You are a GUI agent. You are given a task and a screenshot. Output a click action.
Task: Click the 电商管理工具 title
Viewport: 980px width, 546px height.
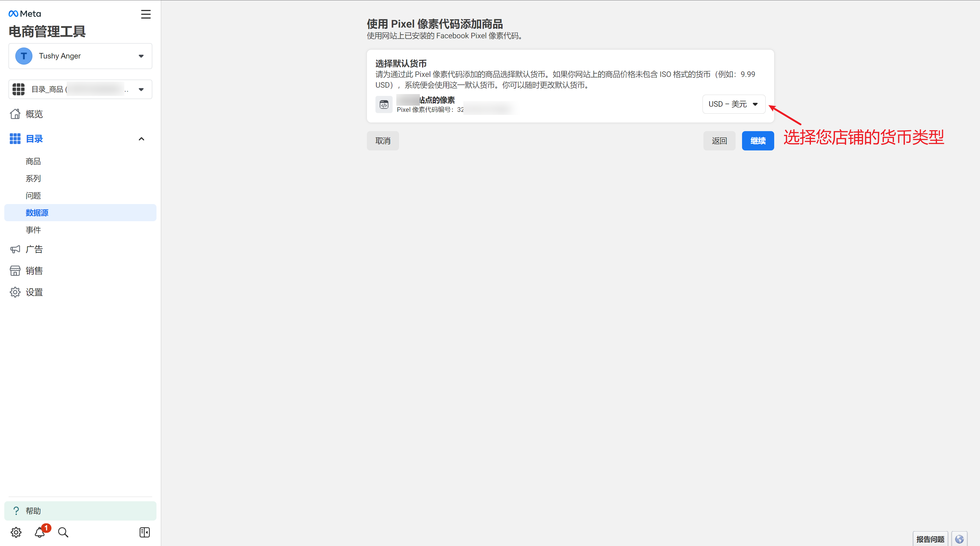pos(47,32)
